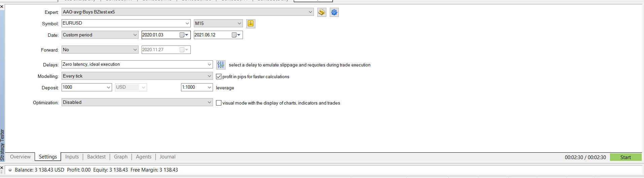This screenshot has height=178, width=644.
Task: Switch to the Overview tab
Action: click(x=20, y=157)
